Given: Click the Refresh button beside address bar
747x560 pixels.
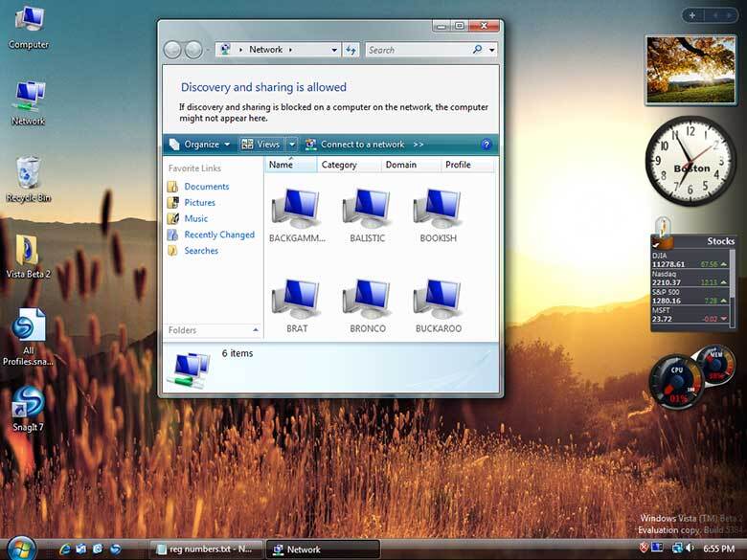Looking at the screenshot, I should click(x=351, y=50).
